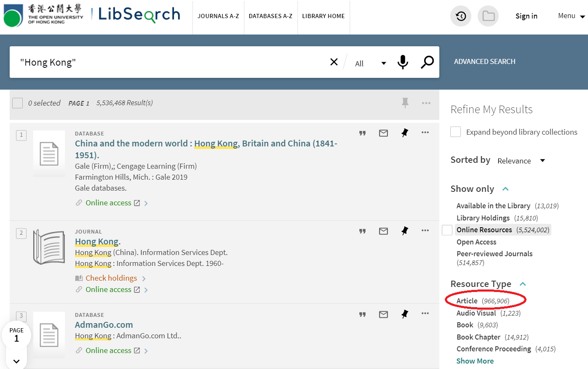Open the Menu dropdown
This screenshot has width=588, height=369.
point(572,16)
